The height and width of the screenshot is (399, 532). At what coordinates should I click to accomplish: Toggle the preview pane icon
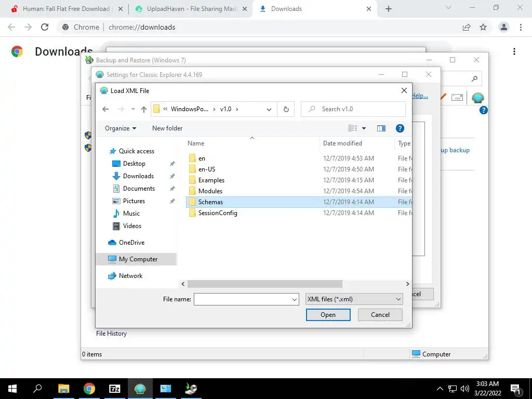pos(381,128)
